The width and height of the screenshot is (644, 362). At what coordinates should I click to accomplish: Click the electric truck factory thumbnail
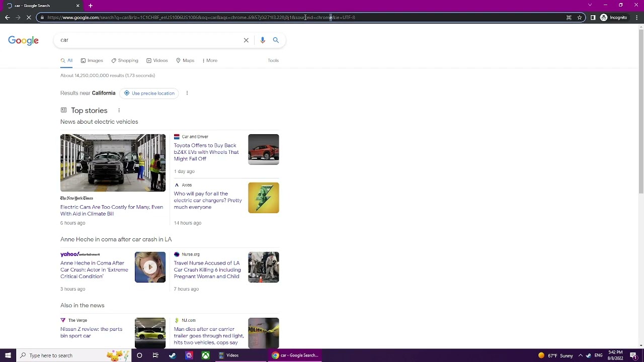point(113,163)
